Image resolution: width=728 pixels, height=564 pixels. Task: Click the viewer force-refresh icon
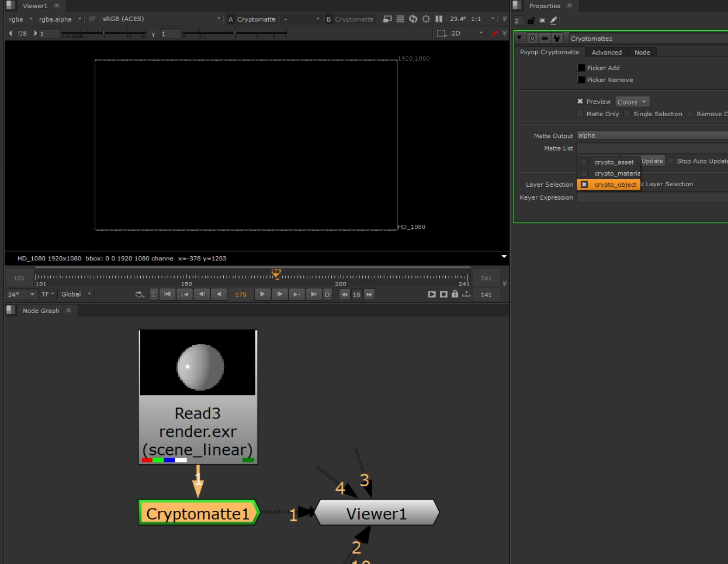click(413, 19)
